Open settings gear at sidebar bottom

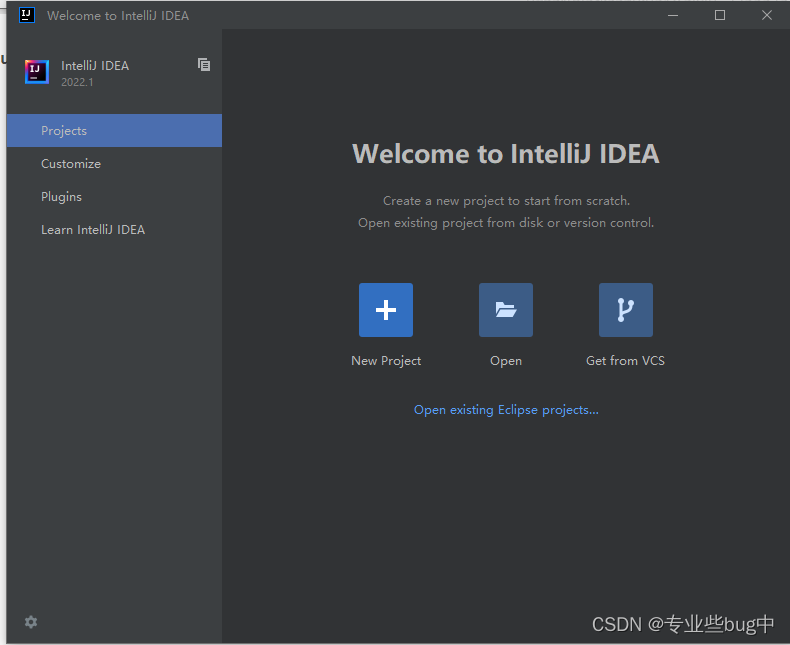[x=31, y=622]
